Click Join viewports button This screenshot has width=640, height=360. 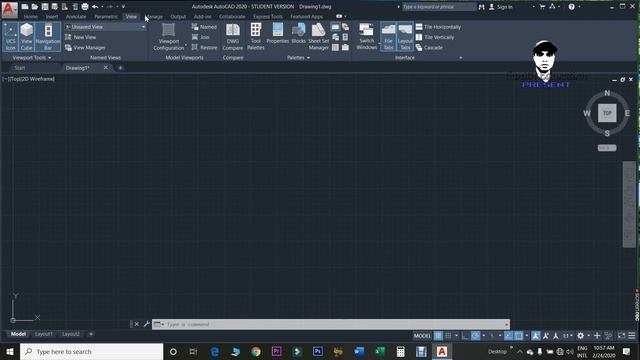200,37
